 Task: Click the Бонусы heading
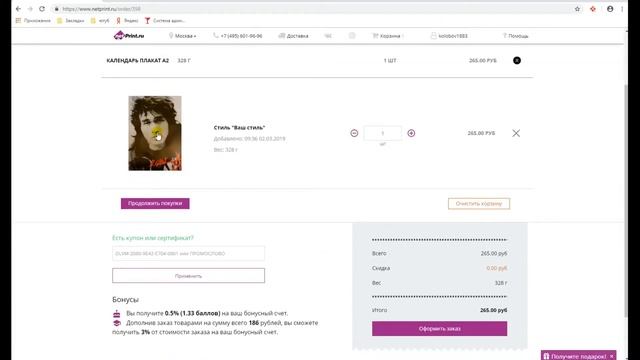click(125, 299)
